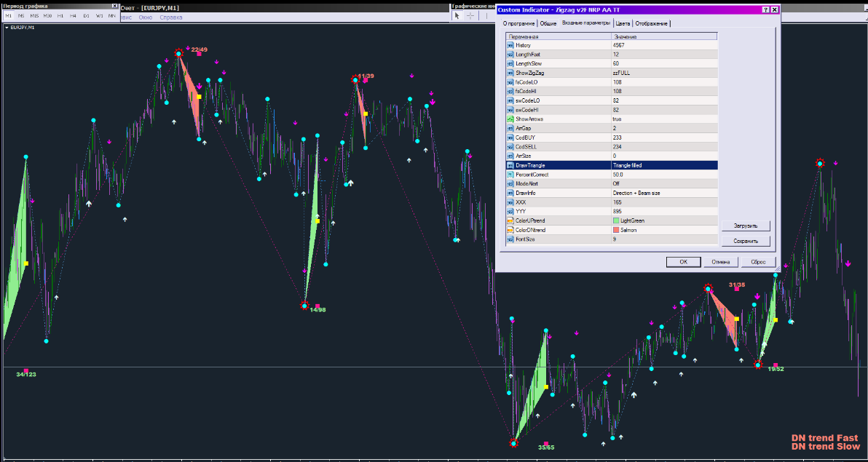
Task: Switch to the Цвета tab
Action: pos(623,23)
